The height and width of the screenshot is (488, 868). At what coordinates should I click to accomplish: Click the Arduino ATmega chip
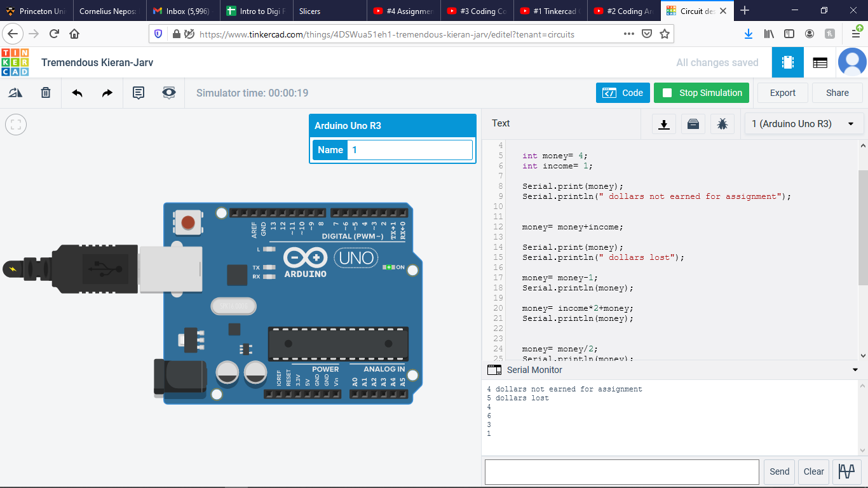(x=338, y=344)
